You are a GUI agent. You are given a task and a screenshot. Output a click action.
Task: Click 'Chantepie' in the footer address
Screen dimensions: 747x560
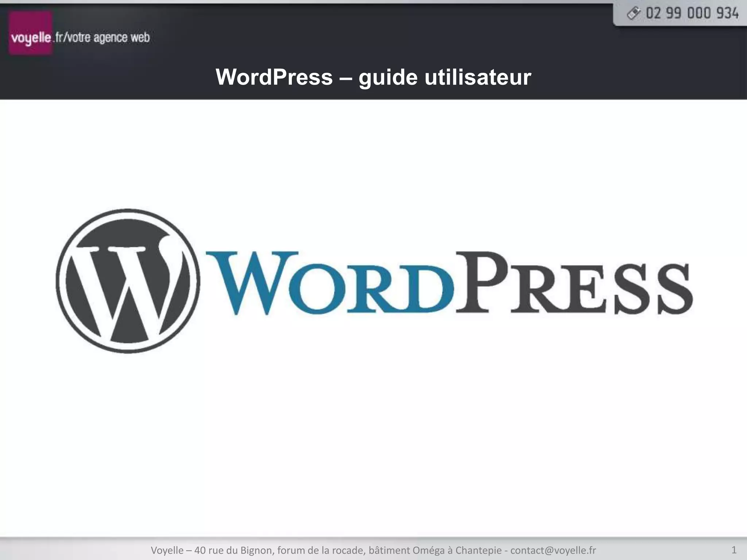[x=479, y=550]
